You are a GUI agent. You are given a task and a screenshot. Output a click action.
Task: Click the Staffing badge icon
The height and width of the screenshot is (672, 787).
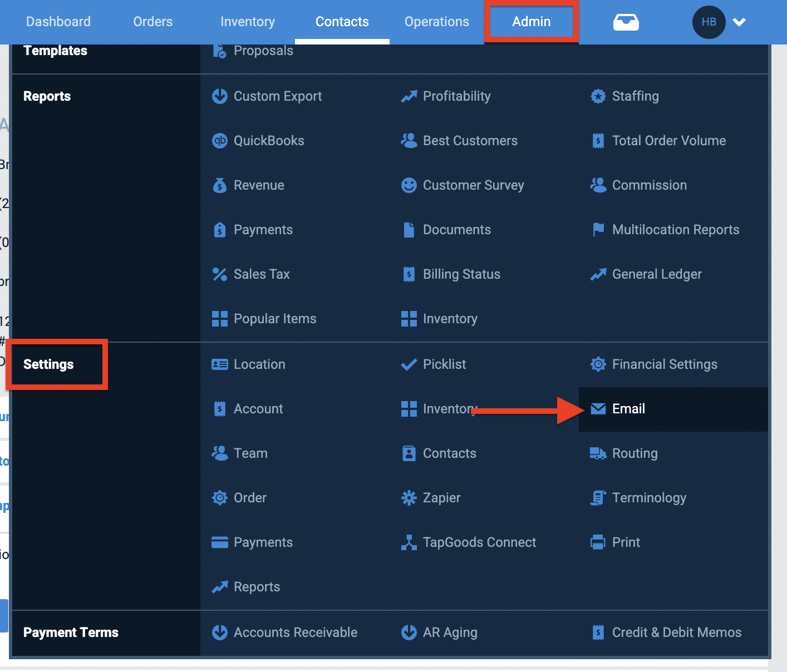[598, 96]
